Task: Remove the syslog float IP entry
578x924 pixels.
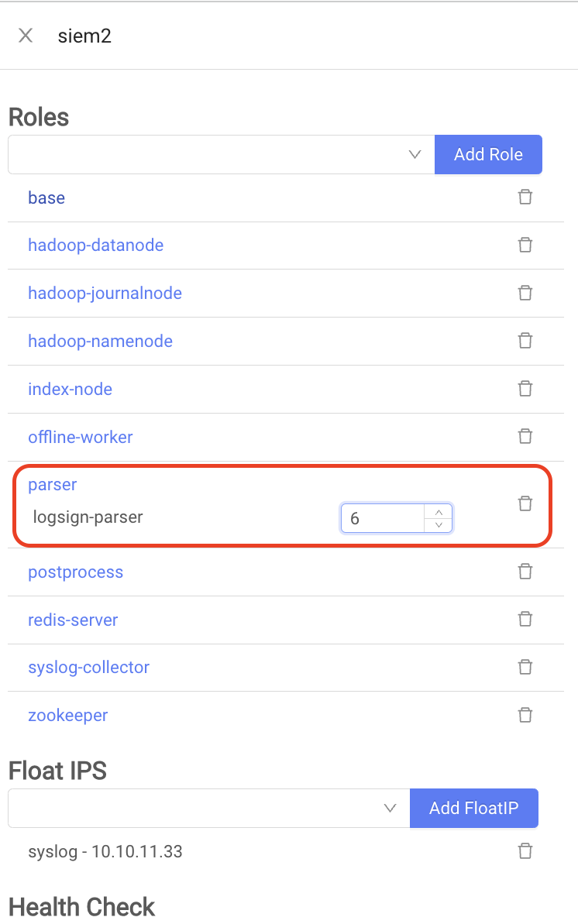Action: [525, 852]
